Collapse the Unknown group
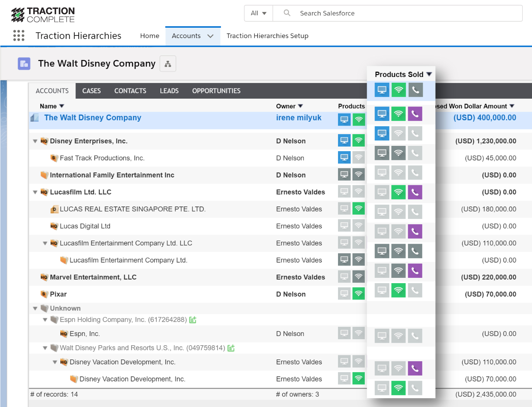 pyautogui.click(x=35, y=308)
